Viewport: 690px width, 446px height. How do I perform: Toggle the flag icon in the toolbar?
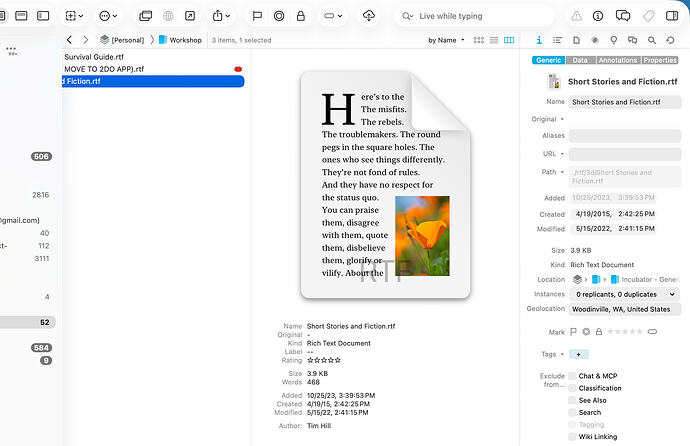click(257, 16)
